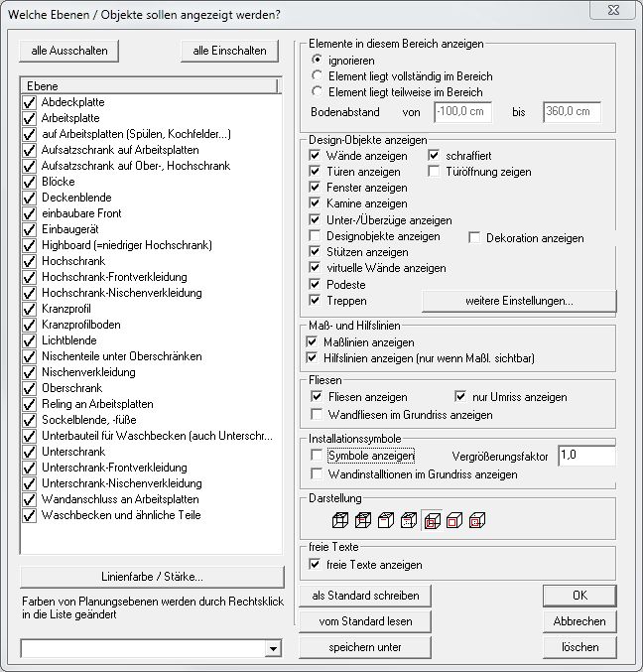Select the third cube icon under Darstellung

(x=386, y=518)
